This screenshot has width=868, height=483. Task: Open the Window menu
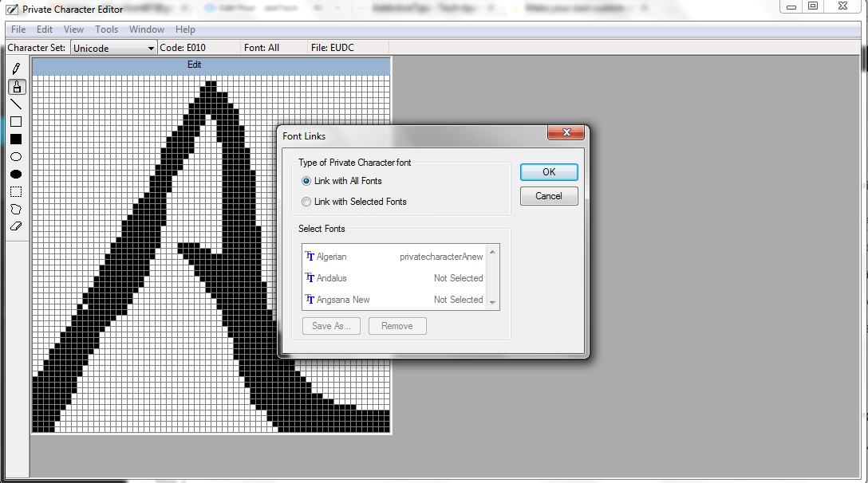pyautogui.click(x=147, y=29)
